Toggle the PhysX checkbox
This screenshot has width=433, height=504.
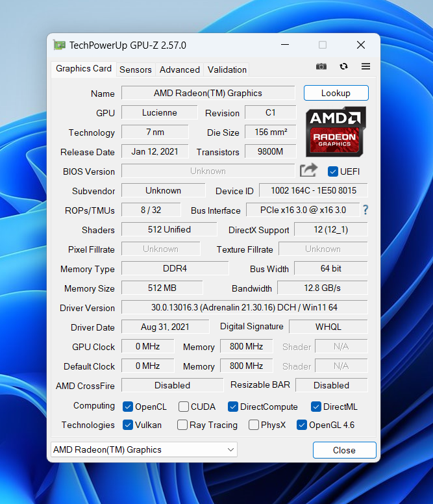(x=254, y=425)
